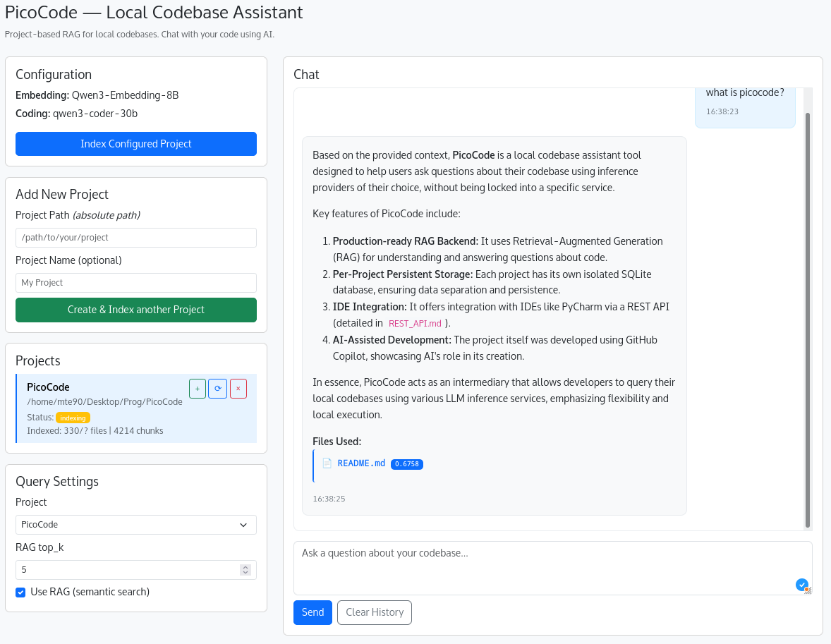The width and height of the screenshot is (831, 644).
Task: Click the chat scrollbar
Action: coord(808,317)
